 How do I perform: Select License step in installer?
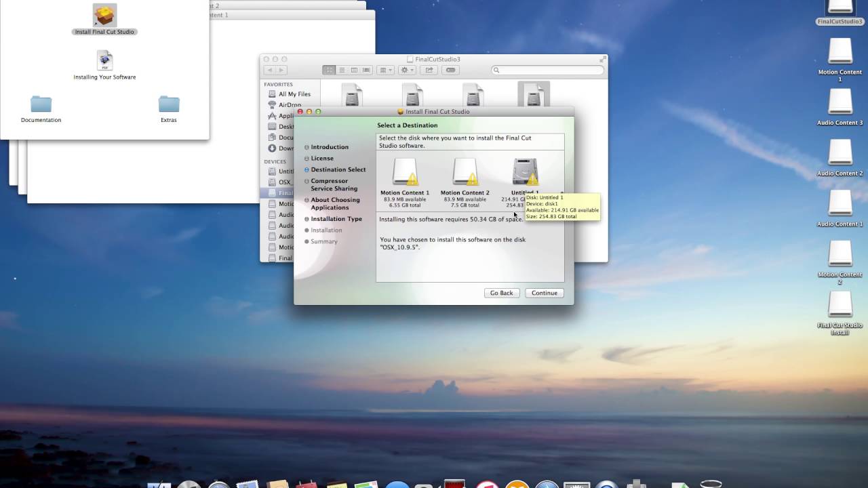[322, 159]
